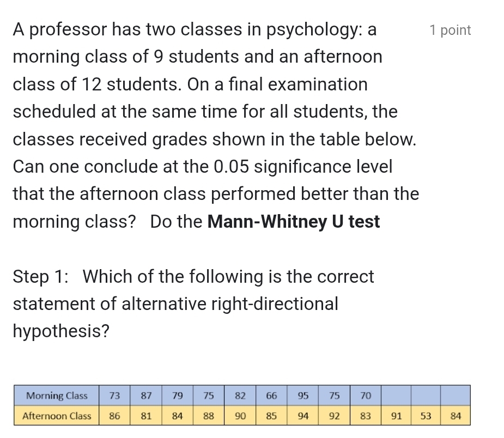The image size is (504, 438).
Task: Click the 'Mann-Whitney U test' bold text
Action: tap(294, 221)
